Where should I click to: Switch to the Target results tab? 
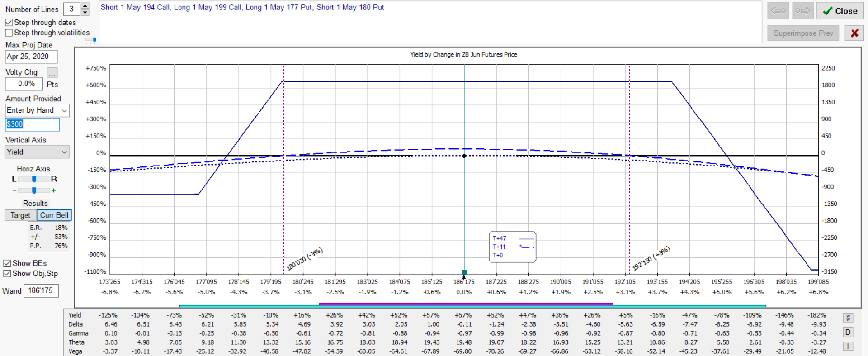[20, 215]
